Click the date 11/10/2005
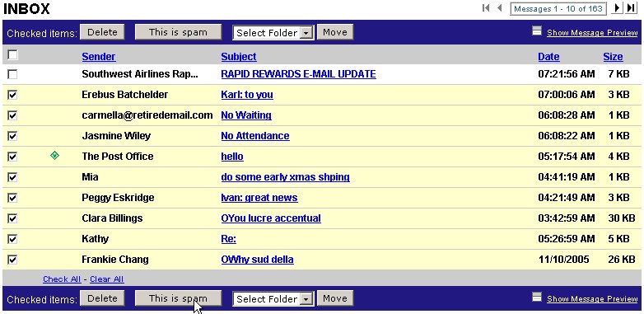Viewport: 644px width, 314px height. pyautogui.click(x=564, y=260)
